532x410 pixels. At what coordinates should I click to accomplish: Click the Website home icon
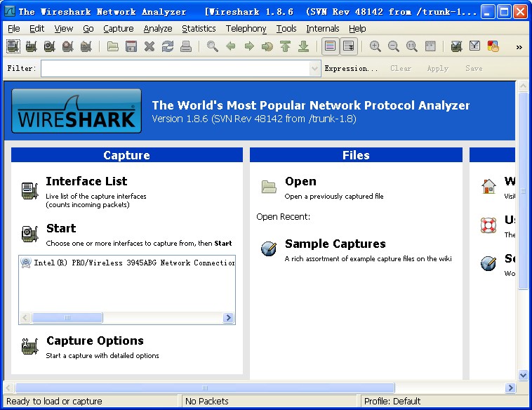click(489, 186)
